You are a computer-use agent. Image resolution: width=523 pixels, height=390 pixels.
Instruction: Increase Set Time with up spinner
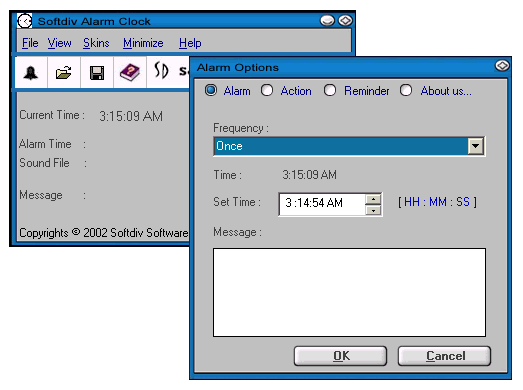click(373, 199)
